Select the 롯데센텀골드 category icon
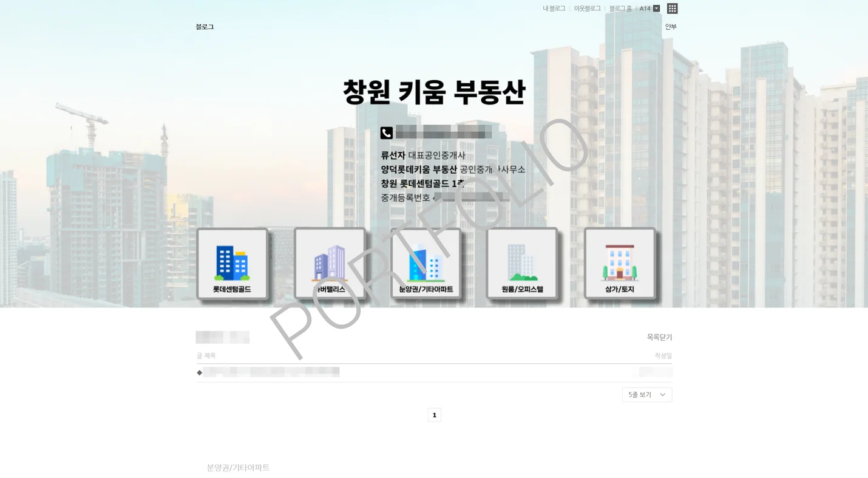 [232, 263]
